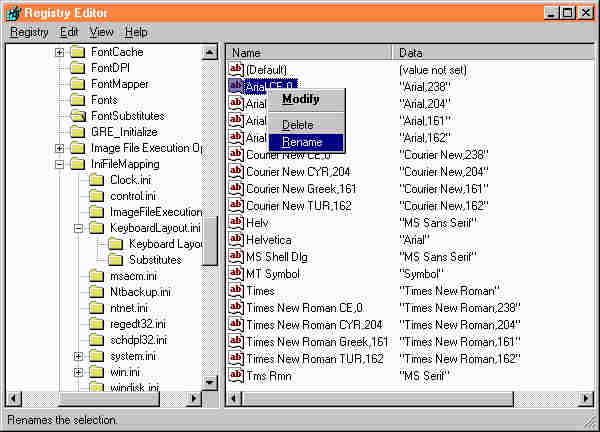Screen dimensions: 600x432
Task: Click the value pane scroll right arrow
Action: point(586,399)
